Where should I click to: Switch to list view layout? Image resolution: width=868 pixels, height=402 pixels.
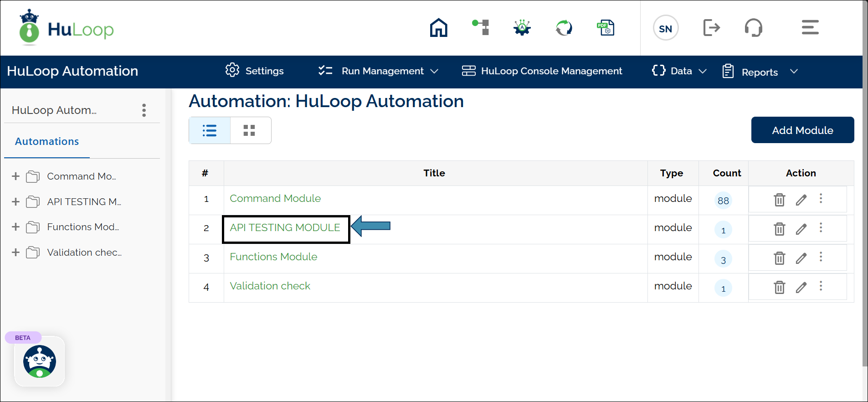pyautogui.click(x=210, y=131)
